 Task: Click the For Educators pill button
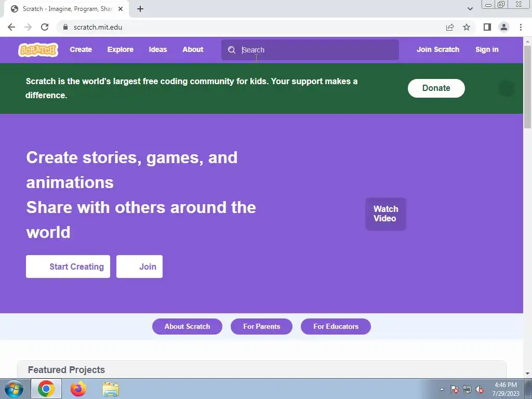[336, 326]
